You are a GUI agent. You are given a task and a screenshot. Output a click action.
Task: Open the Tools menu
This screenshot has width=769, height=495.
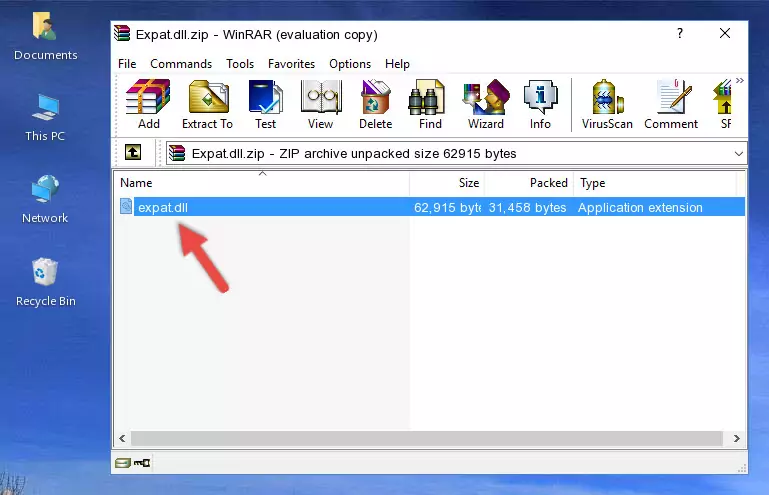tap(240, 64)
